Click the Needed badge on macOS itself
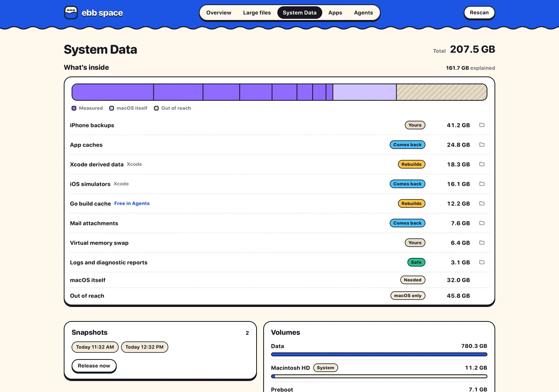Viewport: 559px width, 392px height. pyautogui.click(x=413, y=280)
